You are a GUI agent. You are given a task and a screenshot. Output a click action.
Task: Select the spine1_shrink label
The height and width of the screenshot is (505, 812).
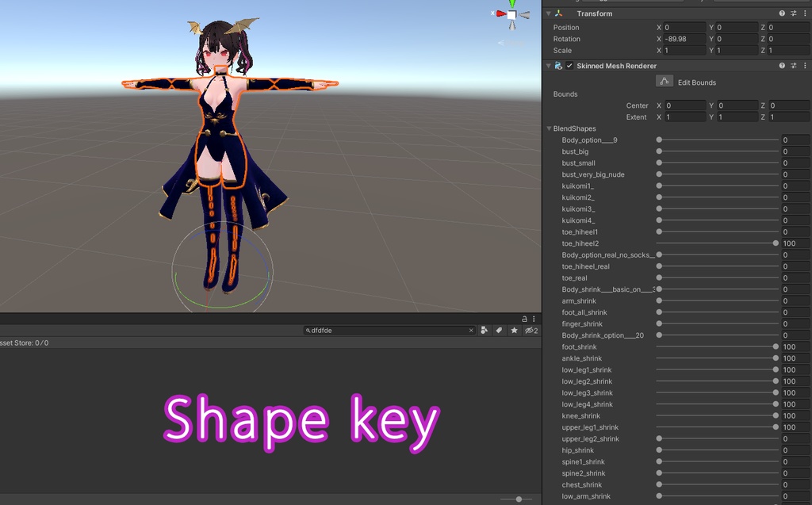(583, 461)
